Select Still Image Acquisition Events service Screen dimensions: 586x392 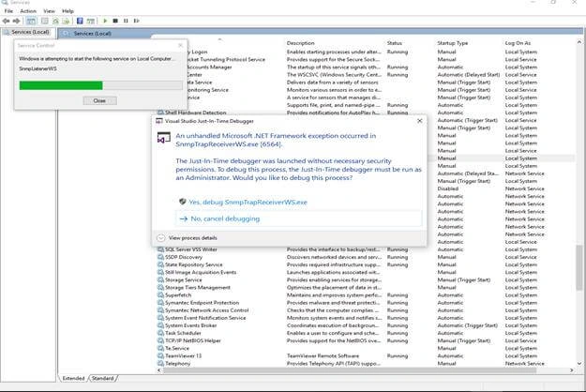coord(201,272)
